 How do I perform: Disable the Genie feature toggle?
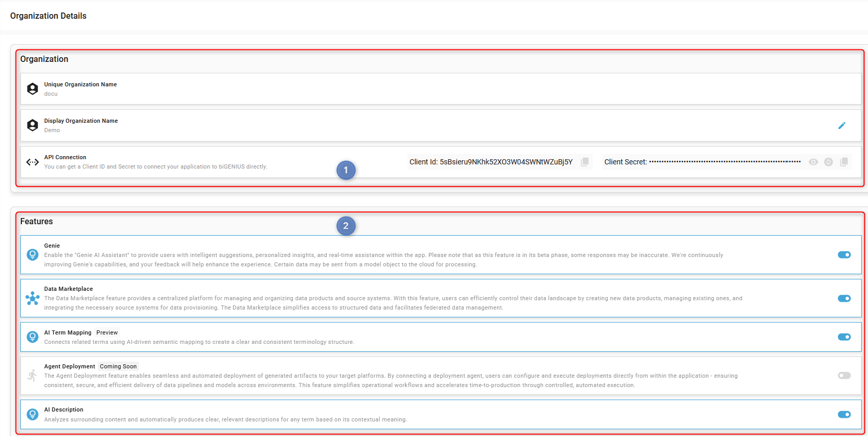click(844, 255)
